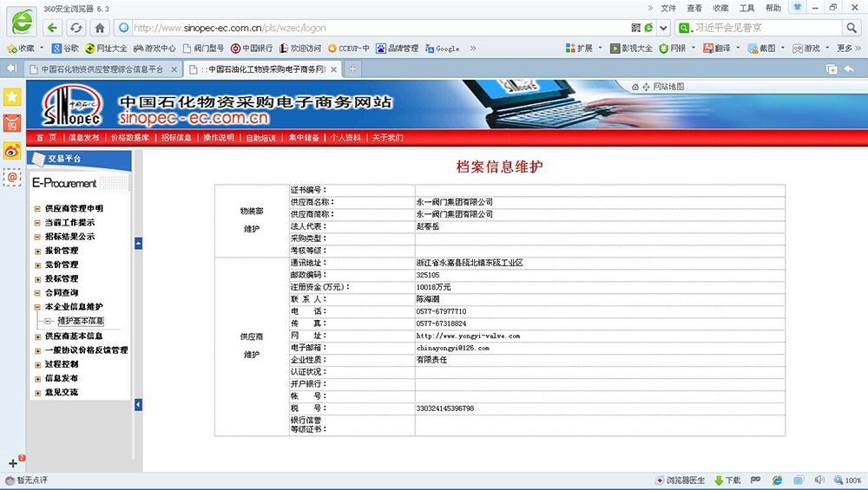The width and height of the screenshot is (868, 490).
Task: Select 维护基本信息 in the tree
Action: (80, 321)
